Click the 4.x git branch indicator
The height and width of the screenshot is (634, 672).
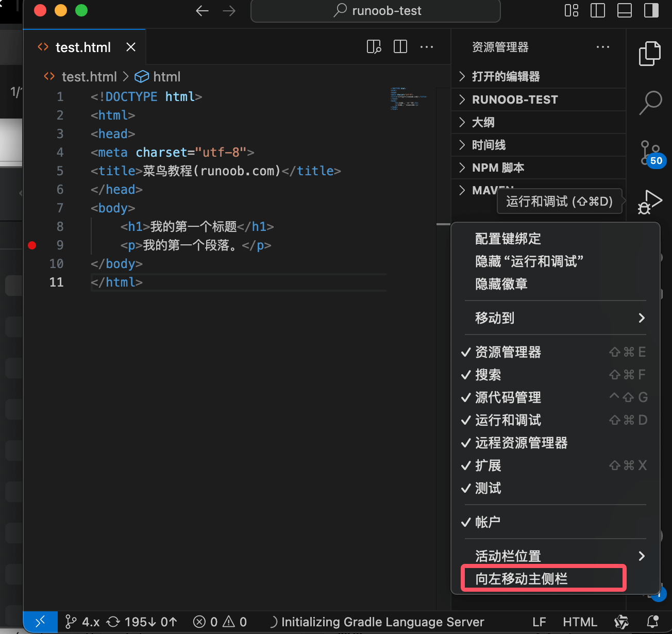tap(83, 622)
